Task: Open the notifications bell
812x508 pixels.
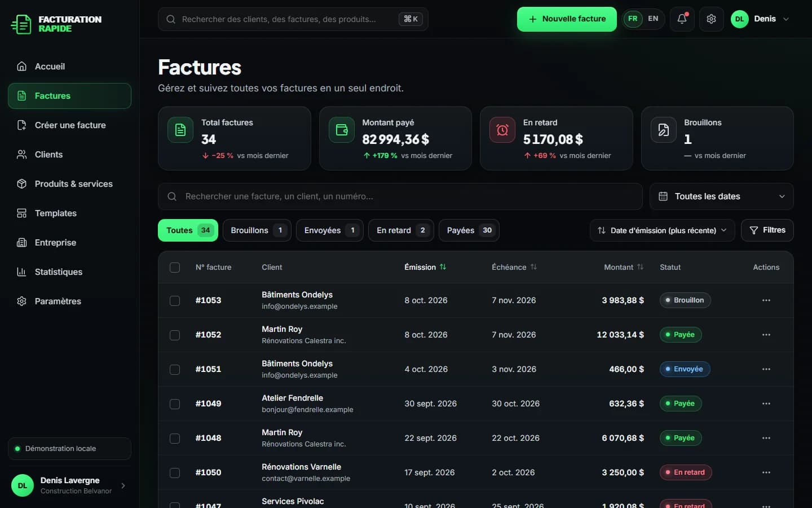Action: pos(682,19)
